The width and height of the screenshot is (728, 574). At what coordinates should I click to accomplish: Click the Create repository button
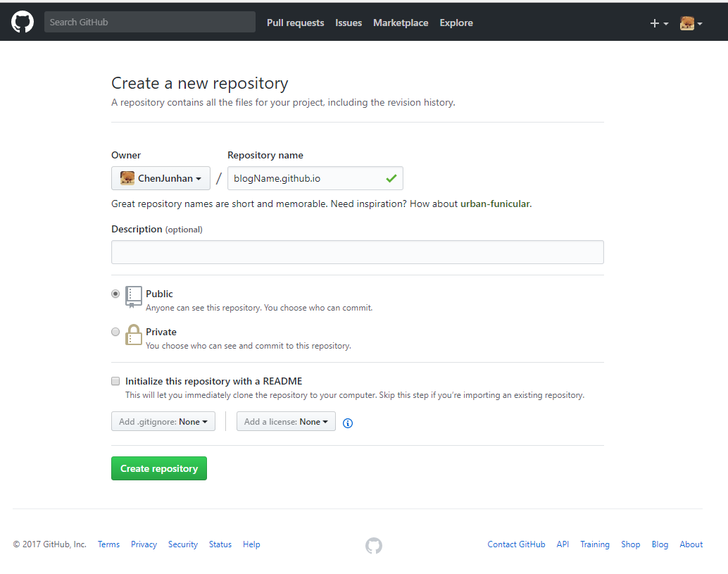(159, 468)
